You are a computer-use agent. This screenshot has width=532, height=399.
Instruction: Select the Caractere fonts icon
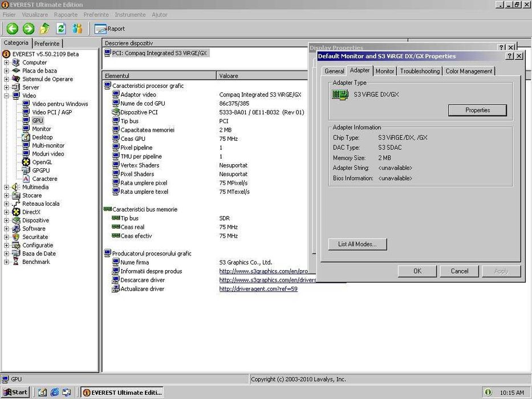26,179
